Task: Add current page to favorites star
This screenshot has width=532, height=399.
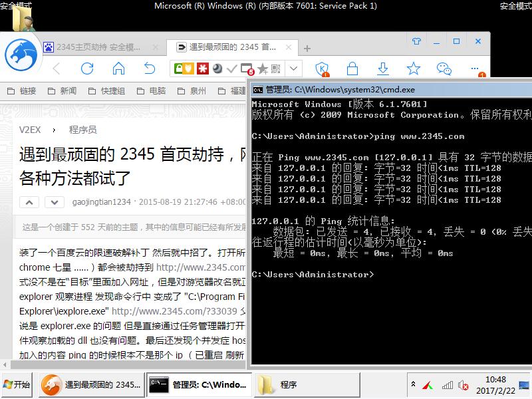Action: click(x=414, y=68)
